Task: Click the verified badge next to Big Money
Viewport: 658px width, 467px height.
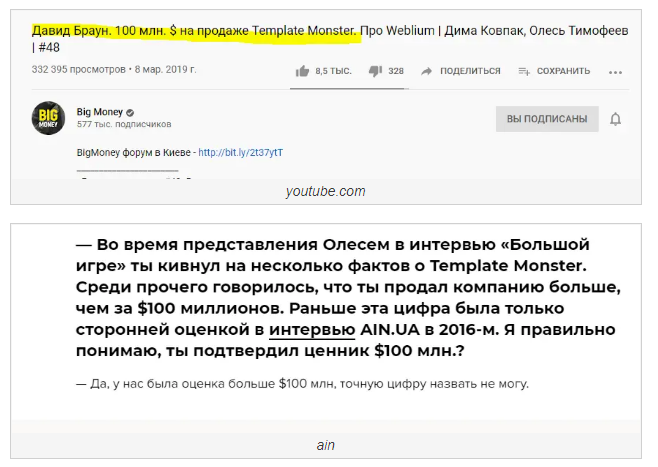Action: (x=130, y=111)
